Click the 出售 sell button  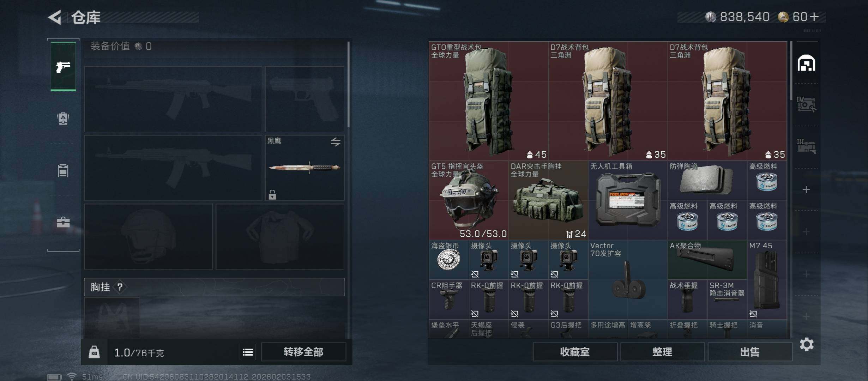click(x=750, y=352)
